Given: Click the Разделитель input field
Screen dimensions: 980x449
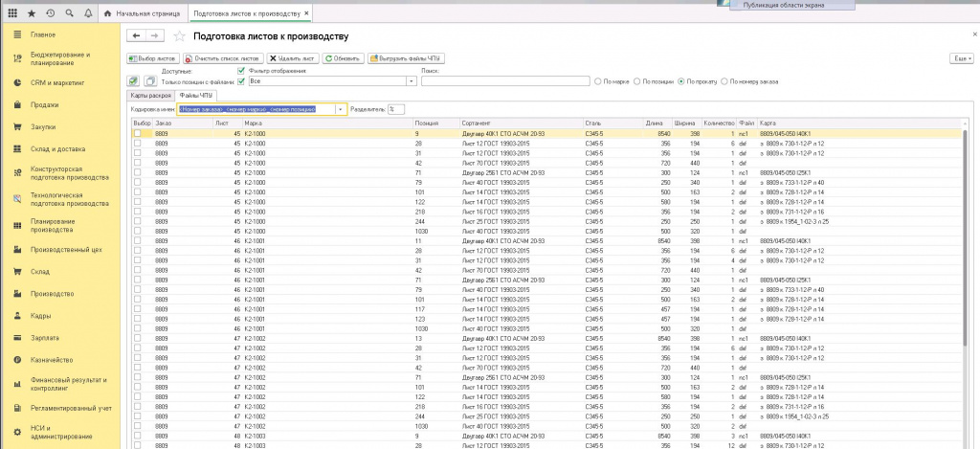Looking at the screenshot, I should click(x=396, y=109).
